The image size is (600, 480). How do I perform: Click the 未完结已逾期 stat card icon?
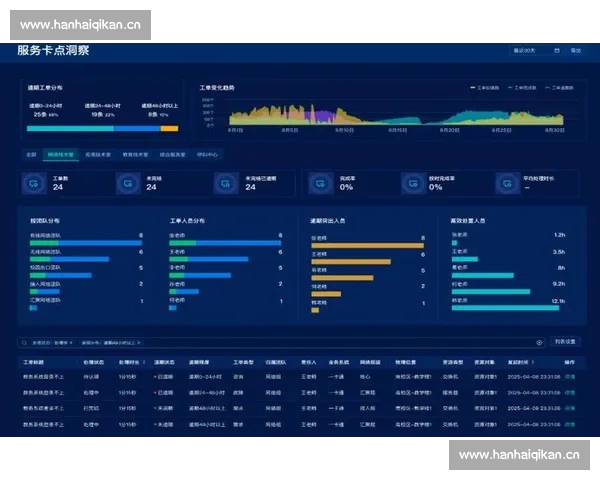tap(223, 183)
